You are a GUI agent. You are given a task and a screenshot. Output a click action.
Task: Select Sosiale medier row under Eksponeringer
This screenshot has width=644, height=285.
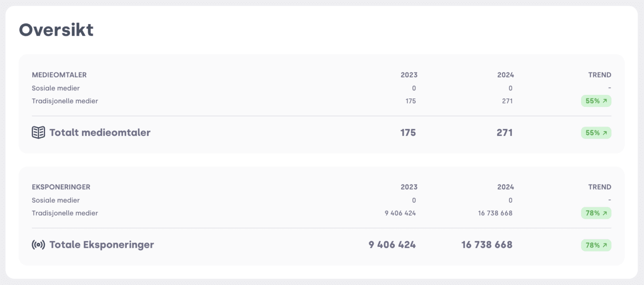pyautogui.click(x=322, y=200)
